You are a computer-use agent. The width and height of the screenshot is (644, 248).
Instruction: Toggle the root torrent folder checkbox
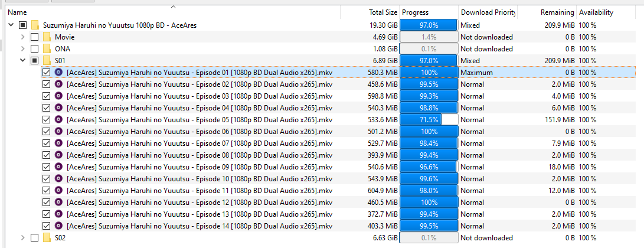coord(22,25)
